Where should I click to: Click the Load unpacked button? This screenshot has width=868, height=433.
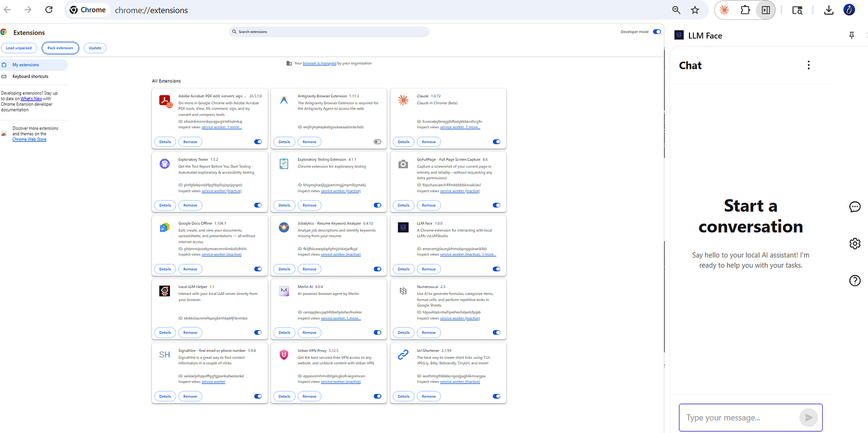click(19, 48)
